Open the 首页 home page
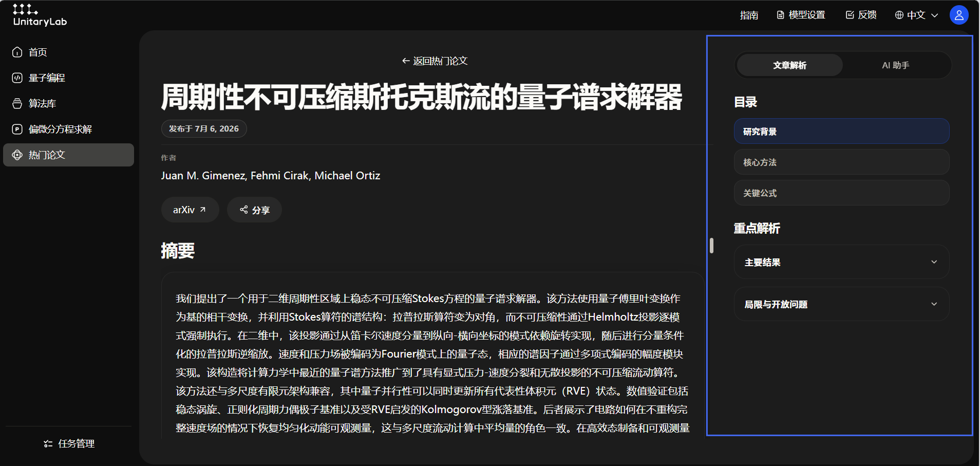This screenshot has height=466, width=980. click(68, 52)
